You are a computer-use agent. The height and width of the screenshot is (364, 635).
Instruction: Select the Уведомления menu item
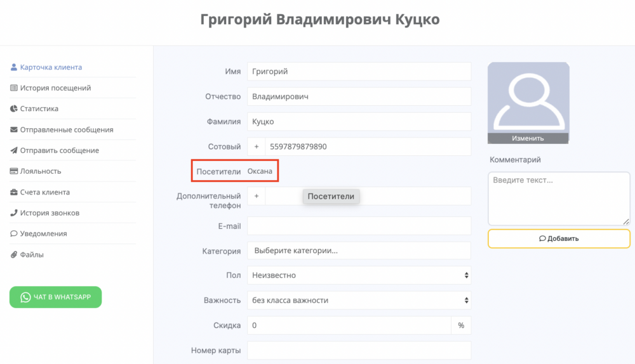tap(39, 233)
